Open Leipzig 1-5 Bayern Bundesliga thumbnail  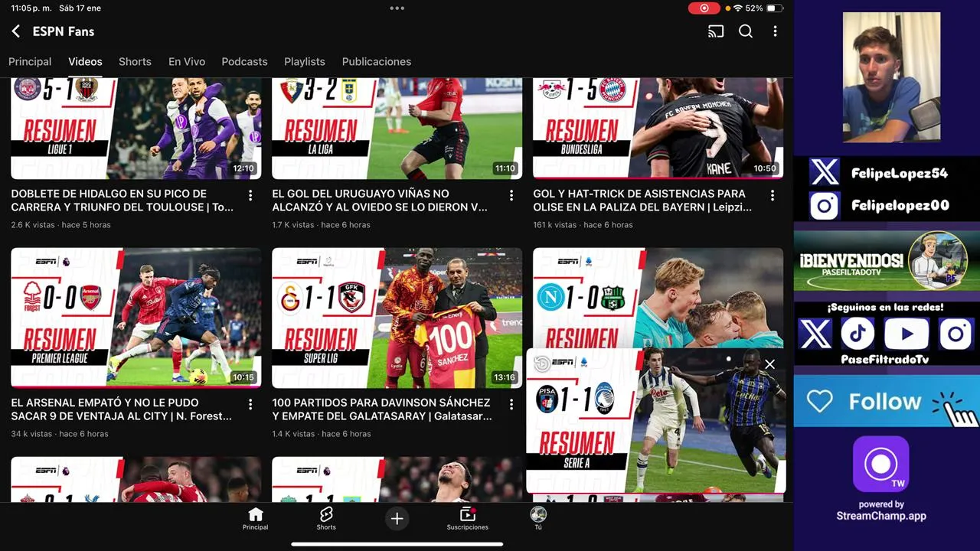(x=658, y=129)
